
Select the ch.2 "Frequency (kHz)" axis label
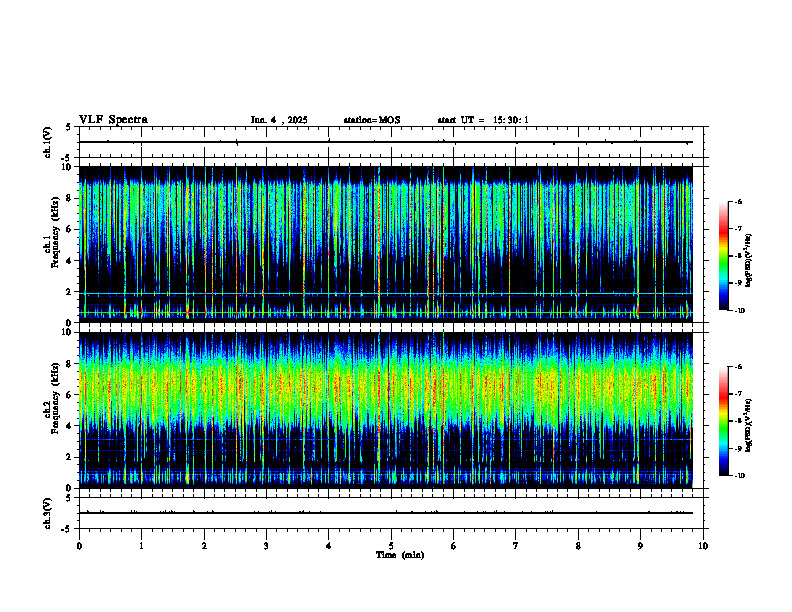pos(55,398)
